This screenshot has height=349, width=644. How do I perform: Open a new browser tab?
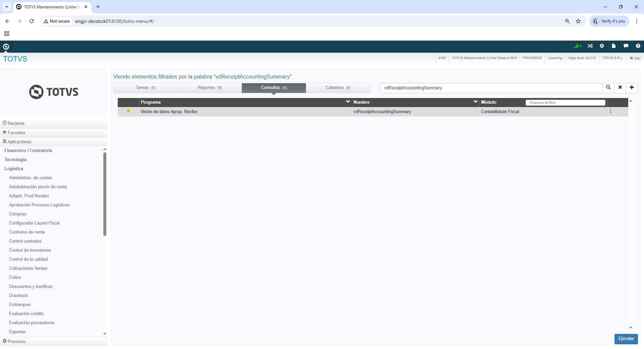pyautogui.click(x=98, y=7)
